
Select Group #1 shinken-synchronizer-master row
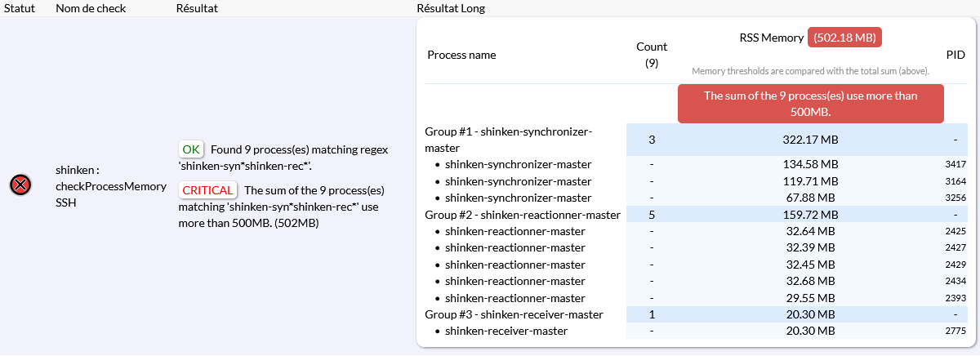tap(508, 140)
